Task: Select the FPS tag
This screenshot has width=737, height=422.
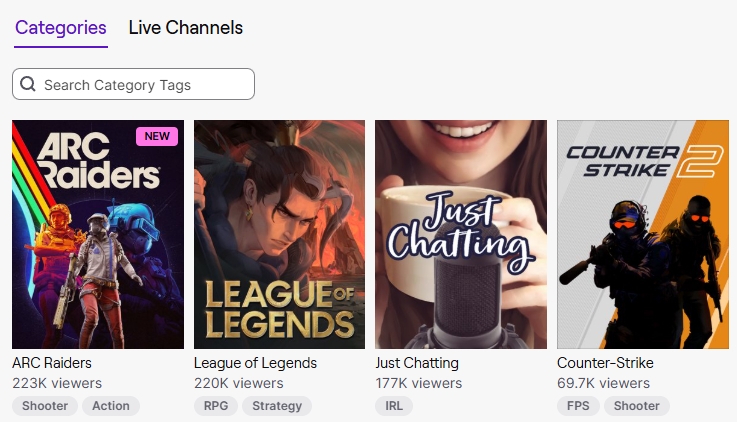Action: point(578,406)
